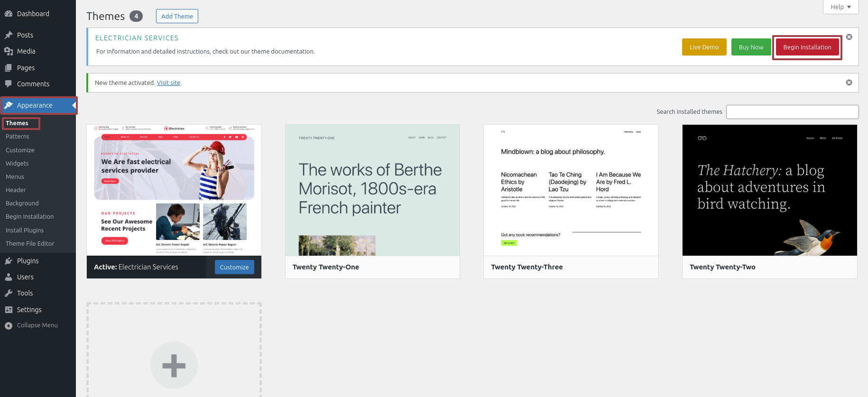Image resolution: width=868 pixels, height=397 pixels.
Task: Select the Appearance menu
Action: 38,105
